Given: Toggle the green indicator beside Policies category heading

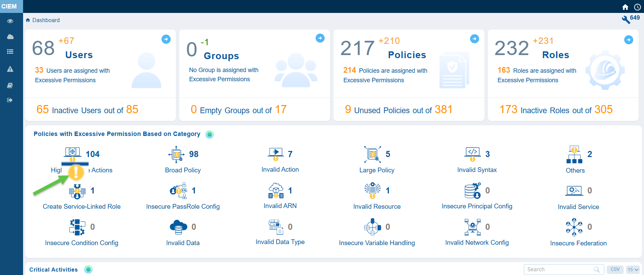Looking at the screenshot, I should pos(210,134).
